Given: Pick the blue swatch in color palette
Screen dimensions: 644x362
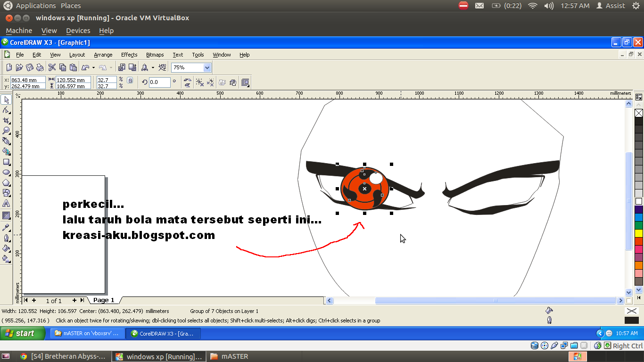Looking at the screenshot, I should pos(639,217).
